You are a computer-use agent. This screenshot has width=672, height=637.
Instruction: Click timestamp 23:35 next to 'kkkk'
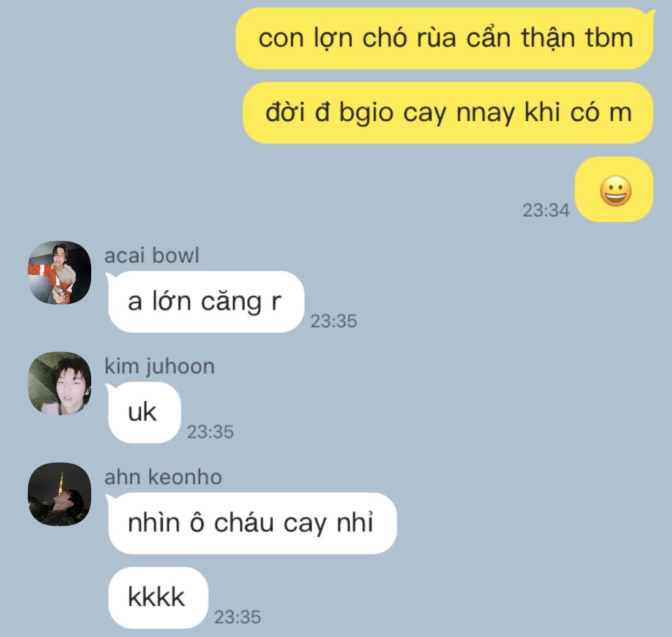(x=237, y=617)
